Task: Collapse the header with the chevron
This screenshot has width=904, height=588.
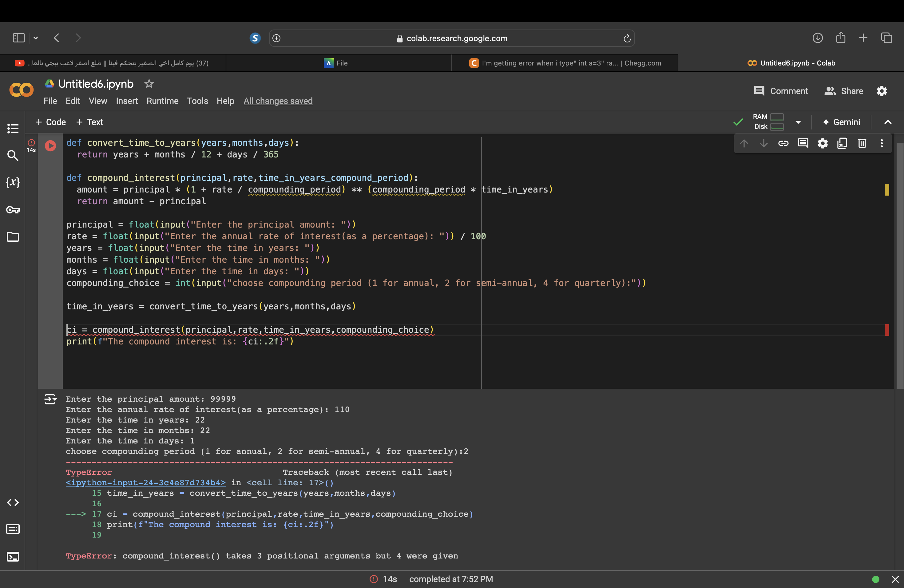Action: coord(888,122)
